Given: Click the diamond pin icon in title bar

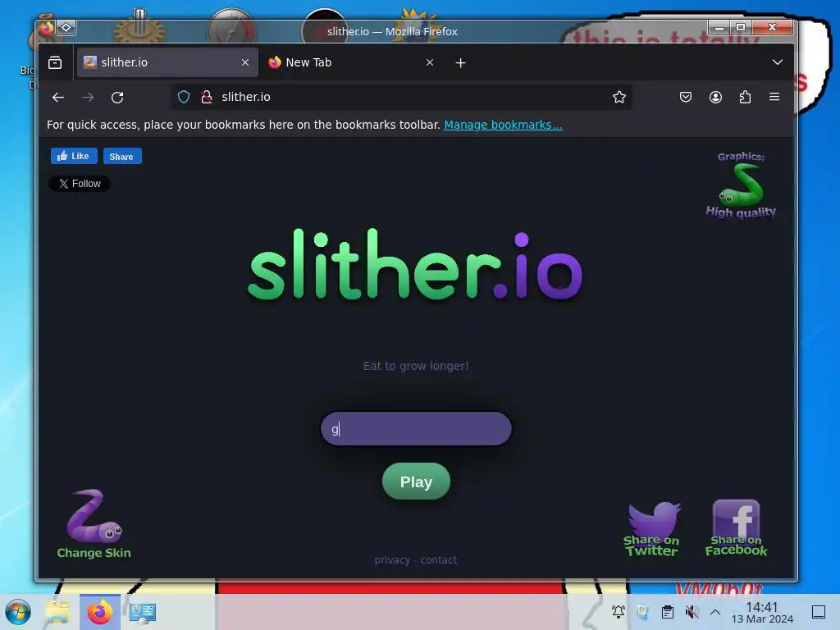Looking at the screenshot, I should [66, 27].
